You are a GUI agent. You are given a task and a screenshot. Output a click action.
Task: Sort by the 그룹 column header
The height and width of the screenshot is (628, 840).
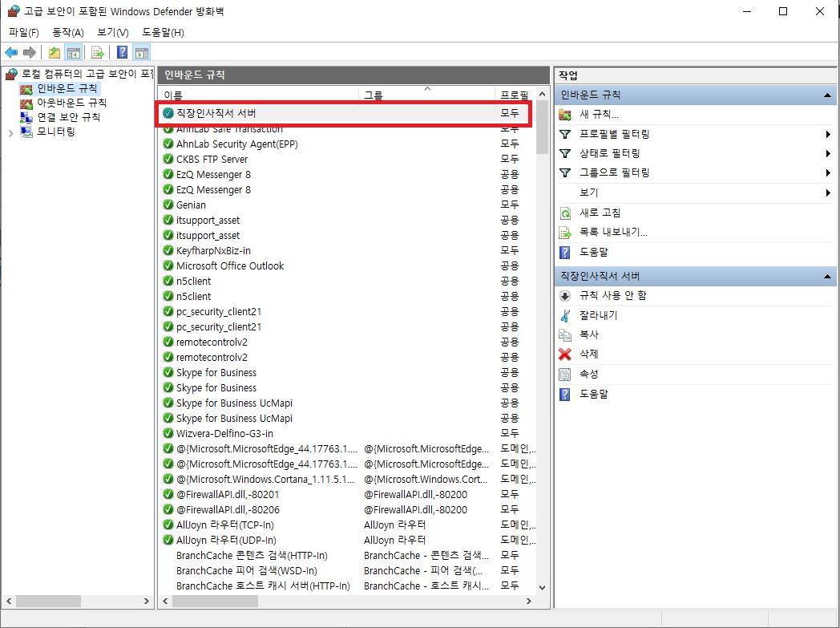427,95
